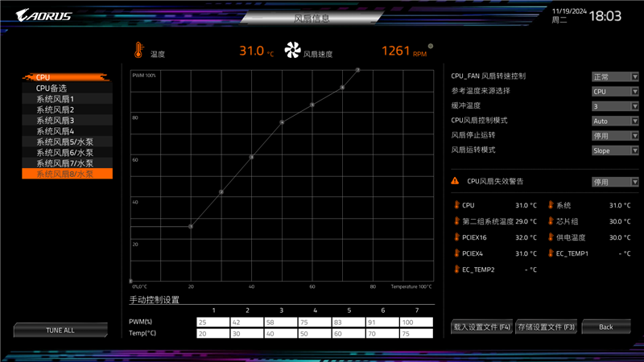Select CPU in the fan list
The width and height of the screenshot is (644, 362).
[67, 77]
